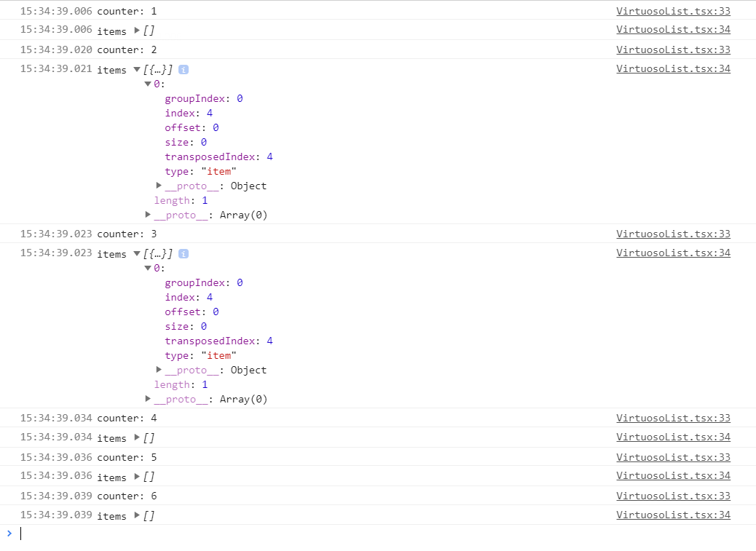Click the info badge next to the expanded items array
756x551 pixels.
[183, 69]
